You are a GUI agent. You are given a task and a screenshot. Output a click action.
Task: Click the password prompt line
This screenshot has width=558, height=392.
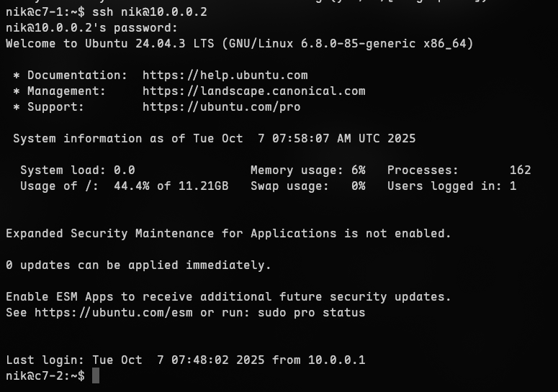tap(91, 28)
